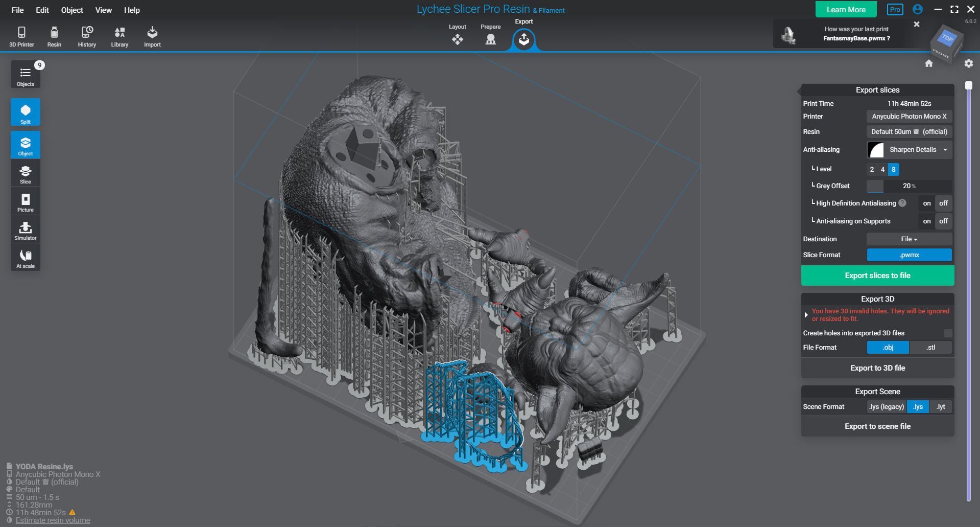This screenshot has width=980, height=527.
Task: Select .lyt scene format
Action: [941, 407]
